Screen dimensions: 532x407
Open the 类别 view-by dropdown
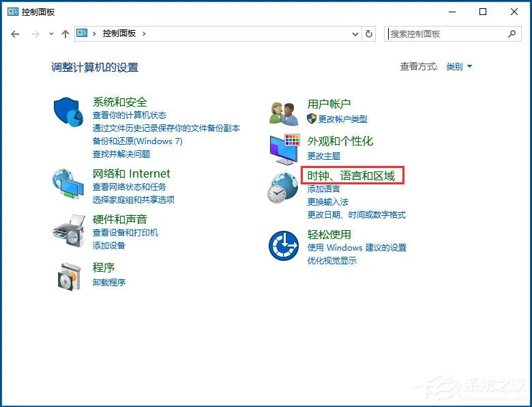[x=459, y=67]
